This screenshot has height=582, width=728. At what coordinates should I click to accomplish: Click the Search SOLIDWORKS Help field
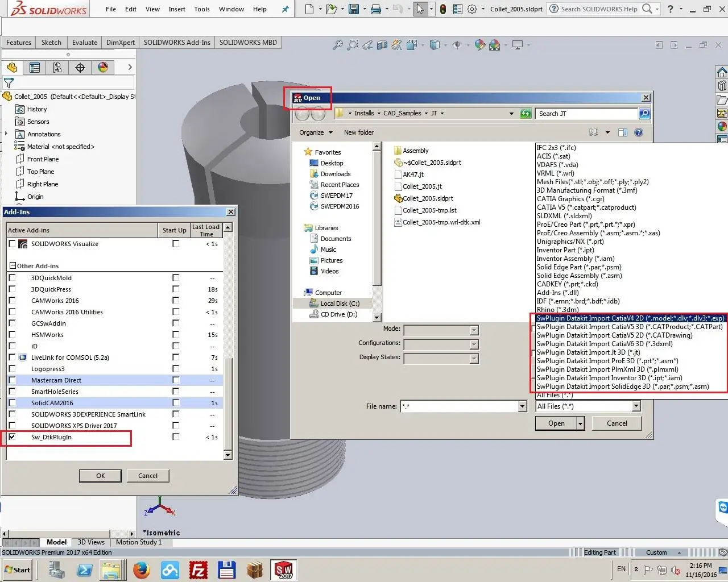tap(599, 9)
